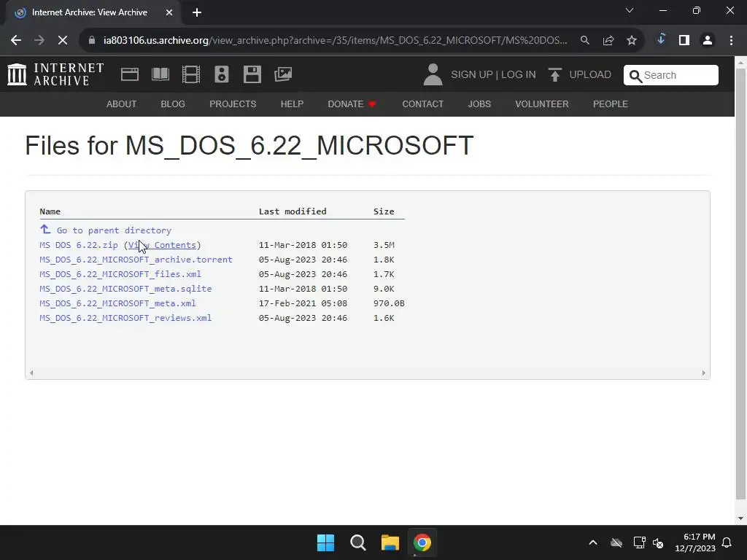The height and width of the screenshot is (560, 747).
Task: Open notification bell in taskbar
Action: tap(727, 542)
